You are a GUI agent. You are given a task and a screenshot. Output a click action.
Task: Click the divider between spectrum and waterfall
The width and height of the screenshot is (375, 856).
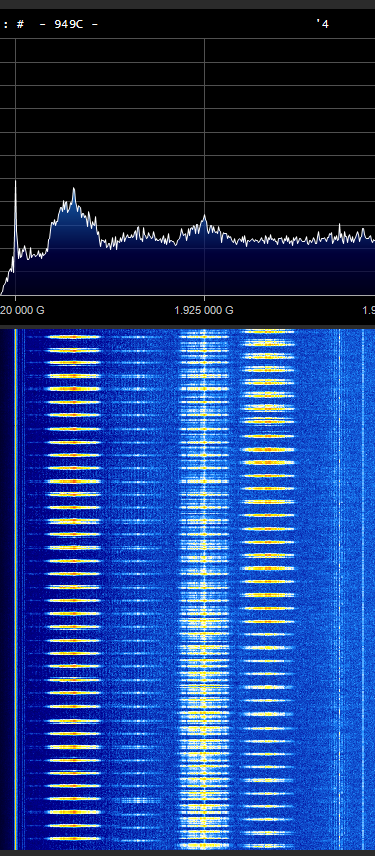click(x=187, y=326)
